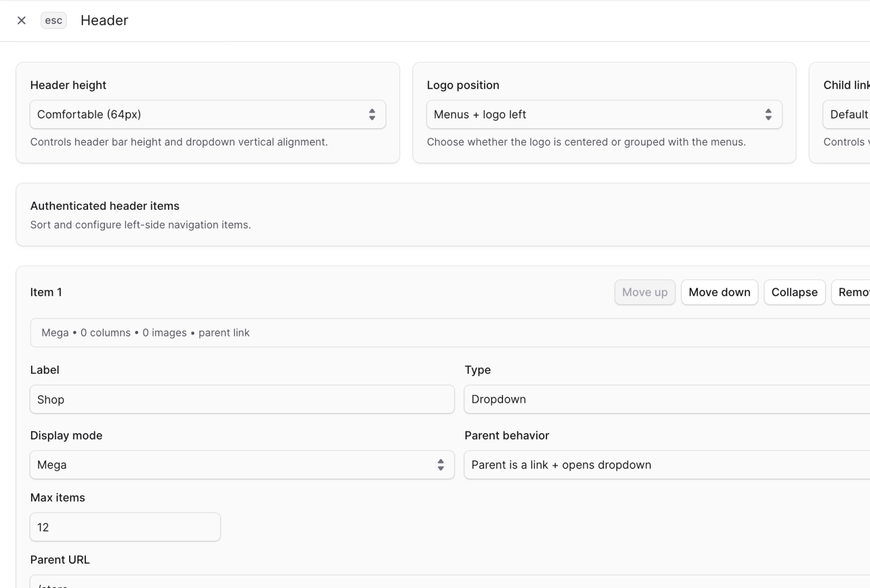The width and height of the screenshot is (870, 588).
Task: Select the Label field containing Shop
Action: 242,399
